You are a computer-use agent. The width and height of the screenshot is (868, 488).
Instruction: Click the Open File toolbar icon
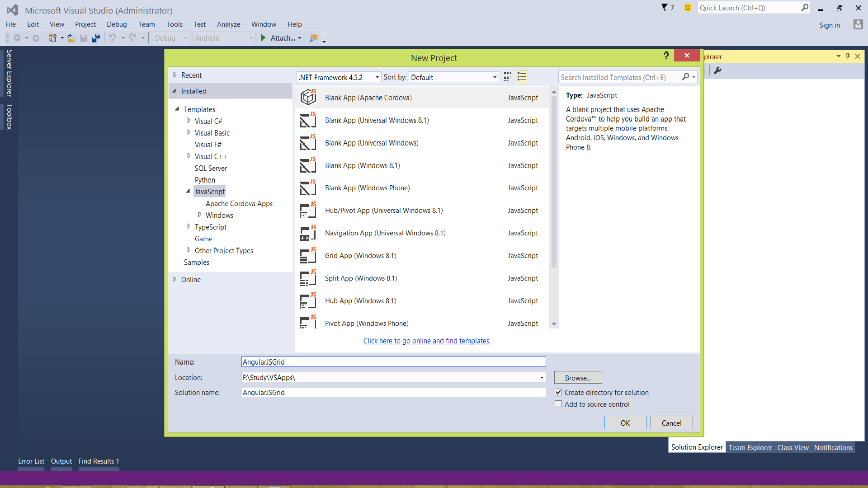71,38
